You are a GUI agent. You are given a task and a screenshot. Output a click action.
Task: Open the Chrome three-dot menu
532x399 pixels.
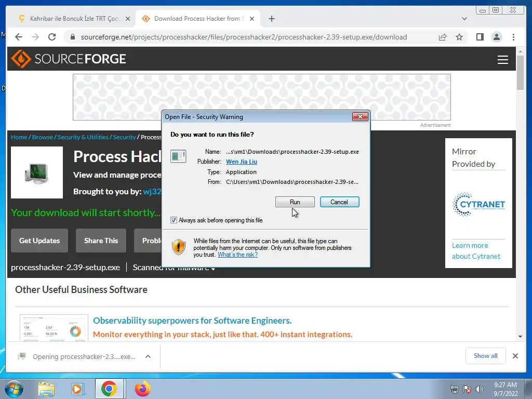tap(513, 37)
